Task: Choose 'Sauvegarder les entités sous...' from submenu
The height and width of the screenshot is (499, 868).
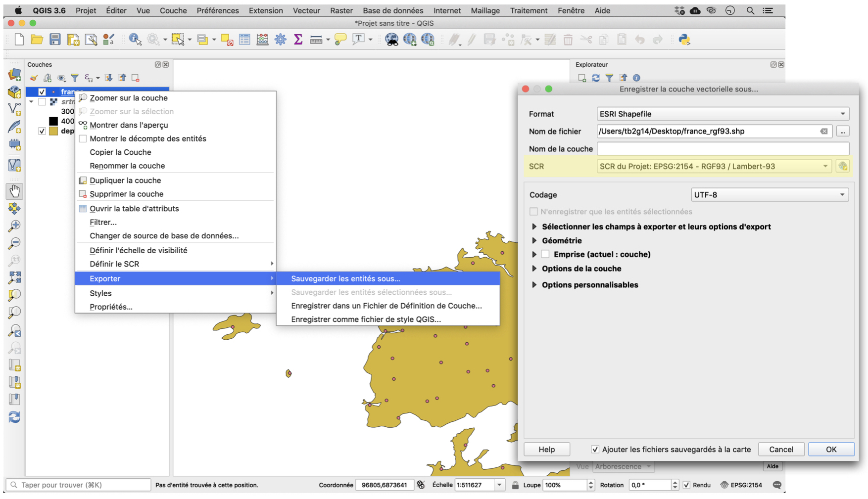Action: [x=345, y=278]
